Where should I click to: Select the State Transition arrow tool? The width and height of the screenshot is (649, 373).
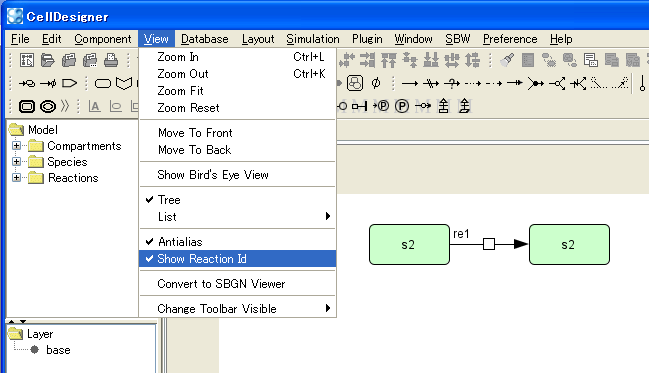(x=410, y=84)
